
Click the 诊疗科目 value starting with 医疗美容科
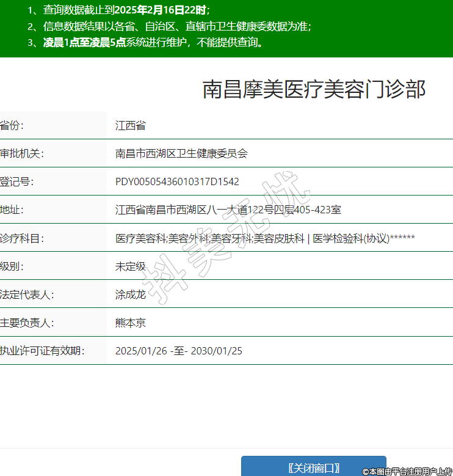(x=265, y=238)
